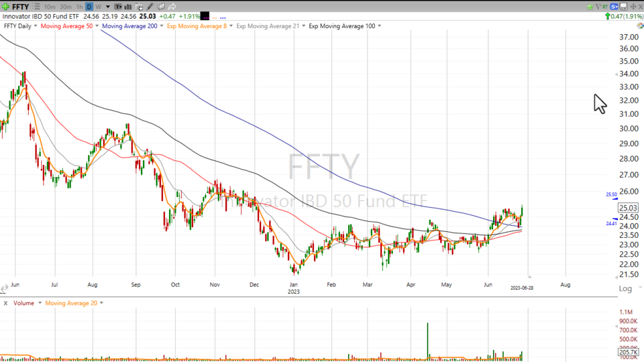The height and width of the screenshot is (362, 644).
Task: Click the Innovator IBD 50 Fund ETF name
Action: (x=41, y=16)
